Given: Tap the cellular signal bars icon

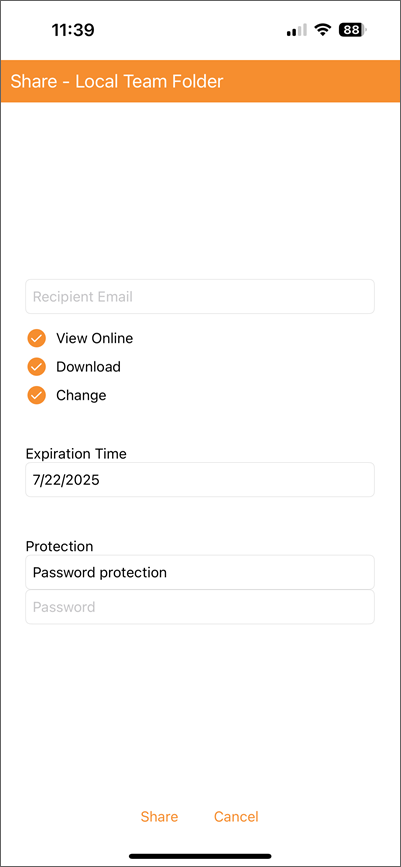Looking at the screenshot, I should 296,30.
